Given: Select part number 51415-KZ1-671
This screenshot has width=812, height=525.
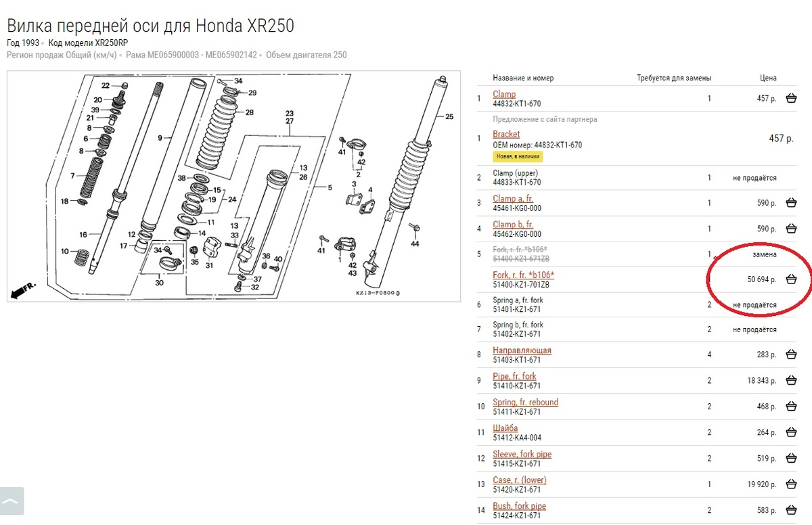Looking at the screenshot, I should [x=517, y=463].
